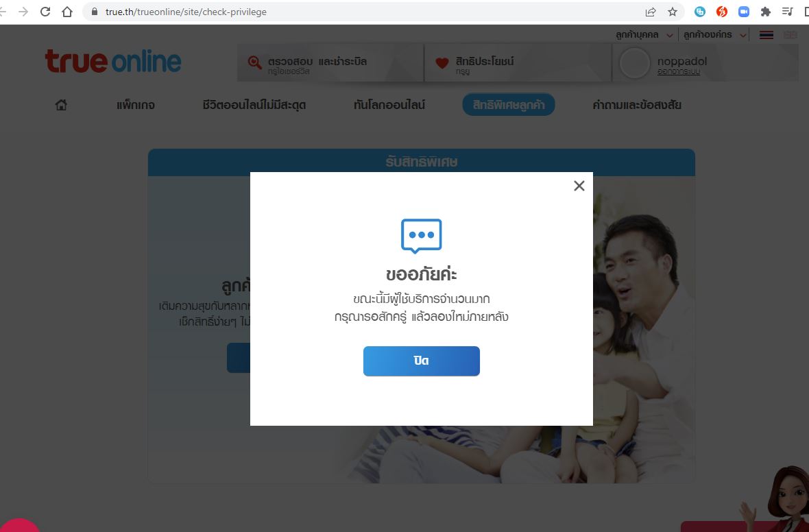
Task: Open คำถามและข้อสงสัย menu item
Action: tap(637, 105)
